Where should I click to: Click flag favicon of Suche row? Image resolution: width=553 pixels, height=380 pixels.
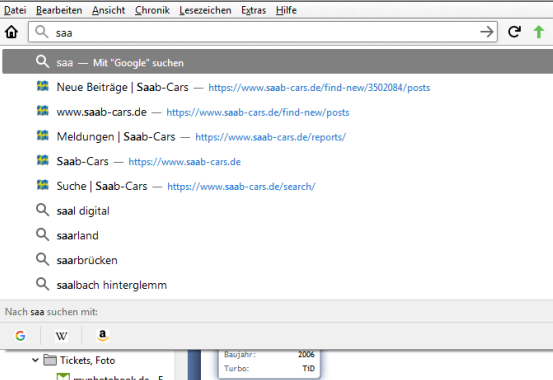43,185
